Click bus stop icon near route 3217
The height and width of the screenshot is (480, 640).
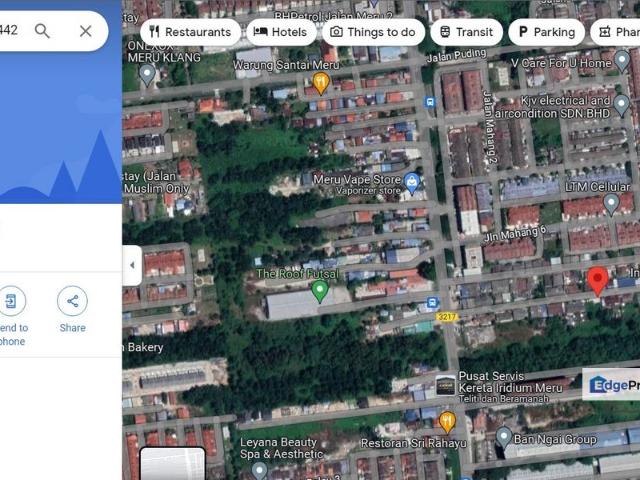432,303
